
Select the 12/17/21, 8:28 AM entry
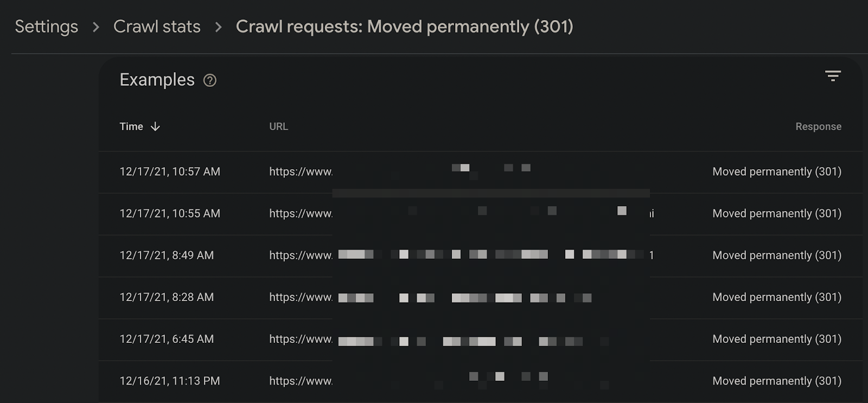point(481,297)
